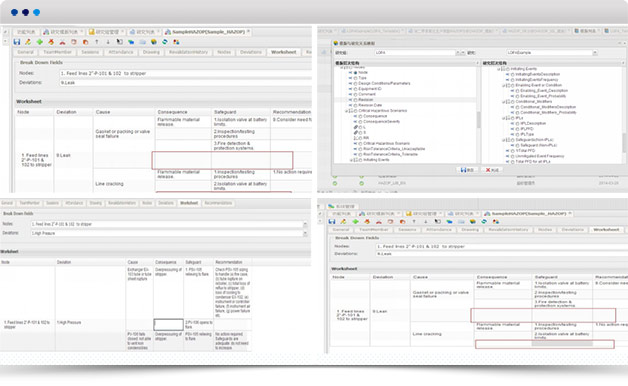This screenshot has height=386, width=628.
Task: Switch to Drawing tab in top-left window
Action: pyautogui.click(x=151, y=52)
